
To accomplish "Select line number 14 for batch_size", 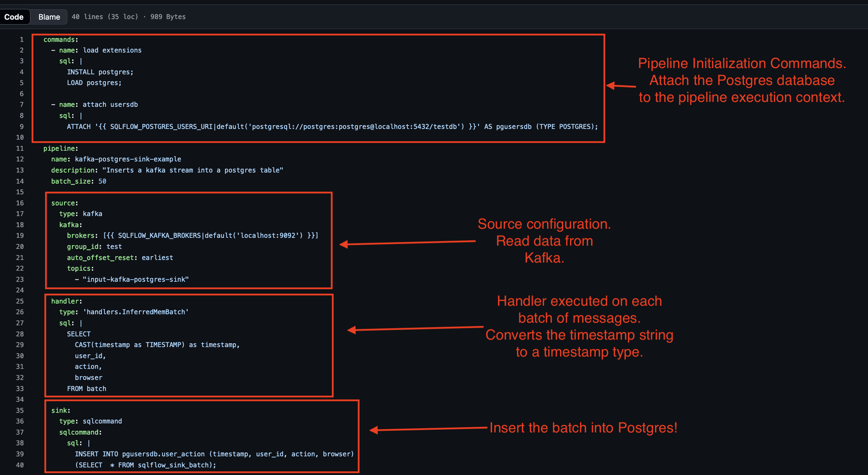I will [20, 181].
